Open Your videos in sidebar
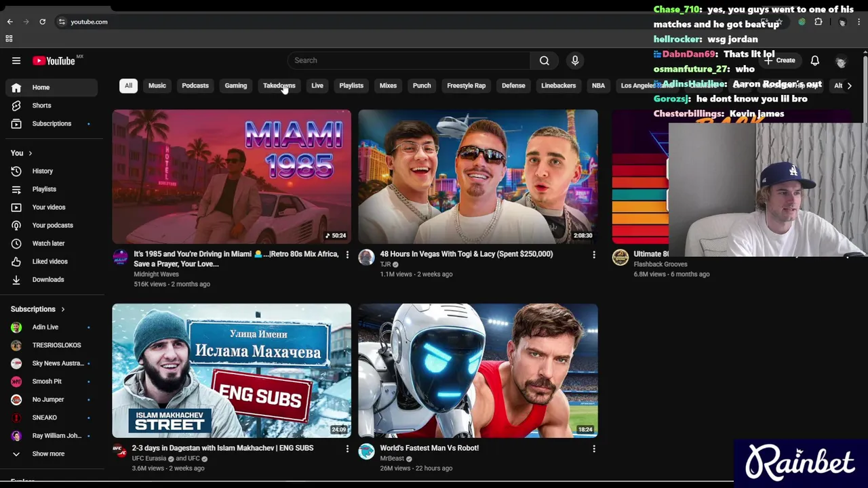The image size is (868, 488). (x=52, y=207)
